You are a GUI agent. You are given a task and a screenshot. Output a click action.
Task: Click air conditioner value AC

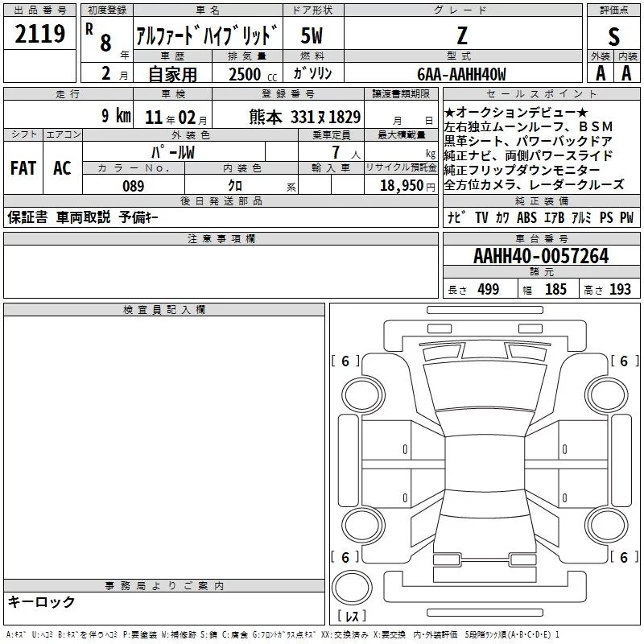(x=63, y=168)
